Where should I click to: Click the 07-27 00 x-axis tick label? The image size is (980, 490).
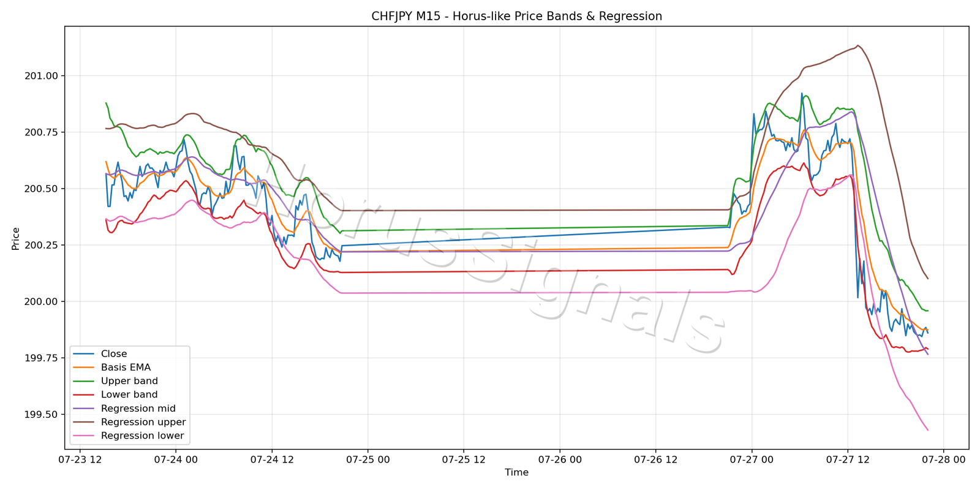752,459
